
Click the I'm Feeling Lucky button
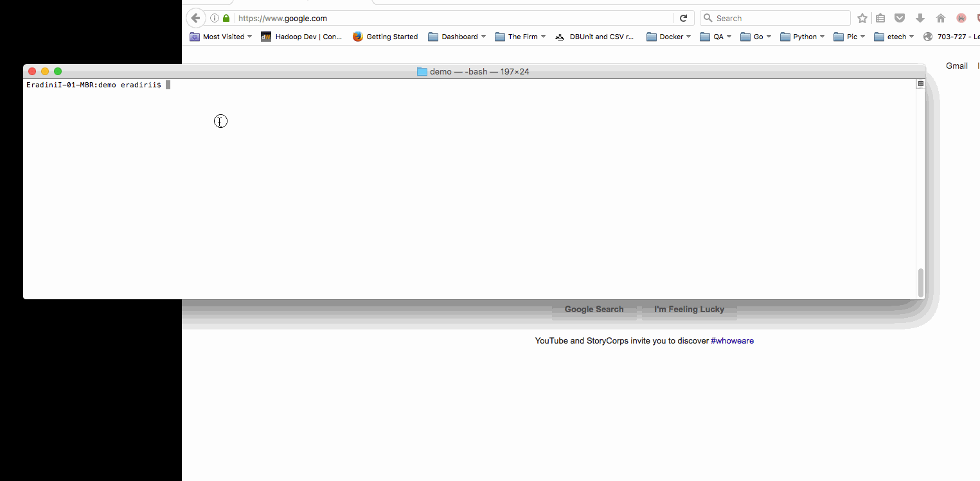(x=689, y=309)
